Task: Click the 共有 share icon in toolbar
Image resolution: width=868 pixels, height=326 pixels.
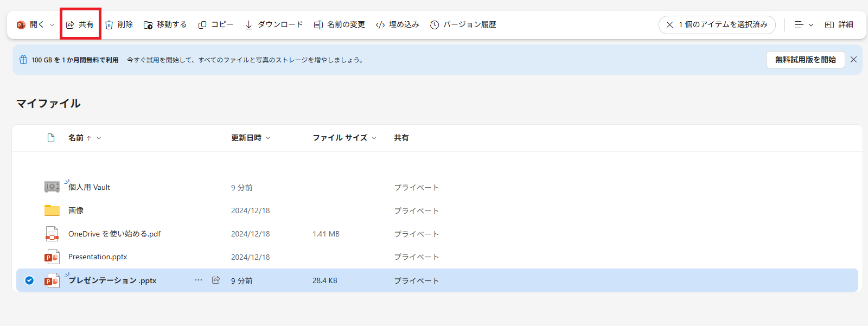Action: coord(71,25)
